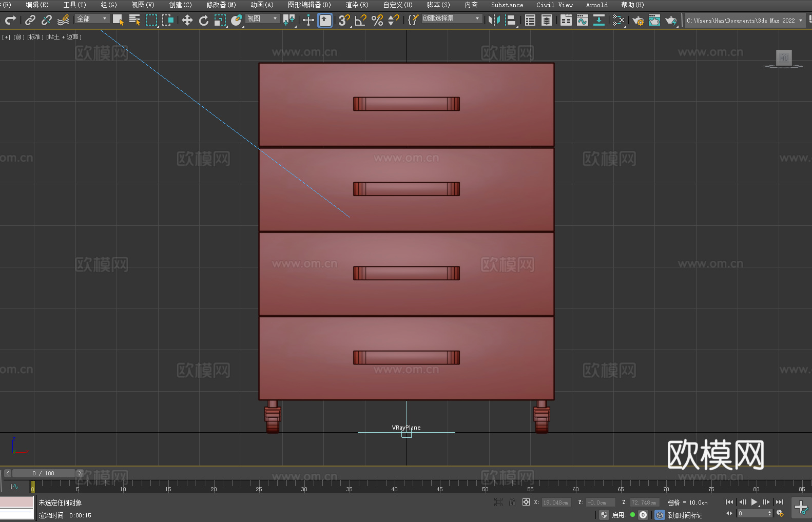This screenshot has width=812, height=522.
Task: Open the Select by Name list
Action: pyautogui.click(x=134, y=20)
